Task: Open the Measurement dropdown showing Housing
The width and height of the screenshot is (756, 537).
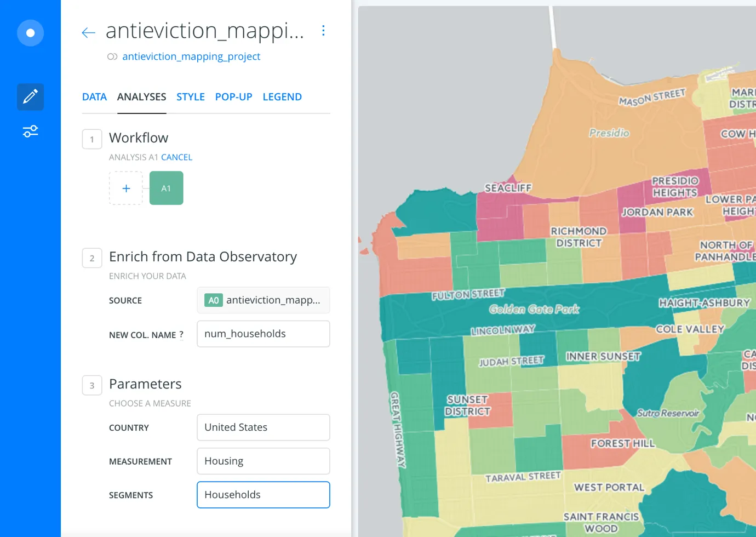Action: point(263,461)
